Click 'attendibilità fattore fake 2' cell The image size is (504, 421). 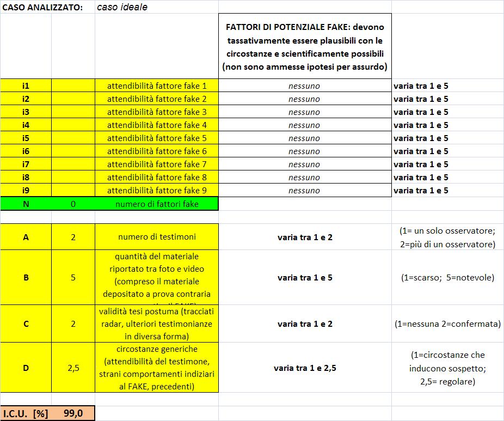157,99
